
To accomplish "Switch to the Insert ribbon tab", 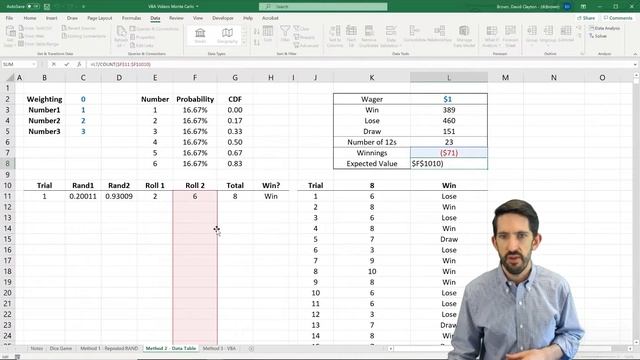I will coord(51,18).
